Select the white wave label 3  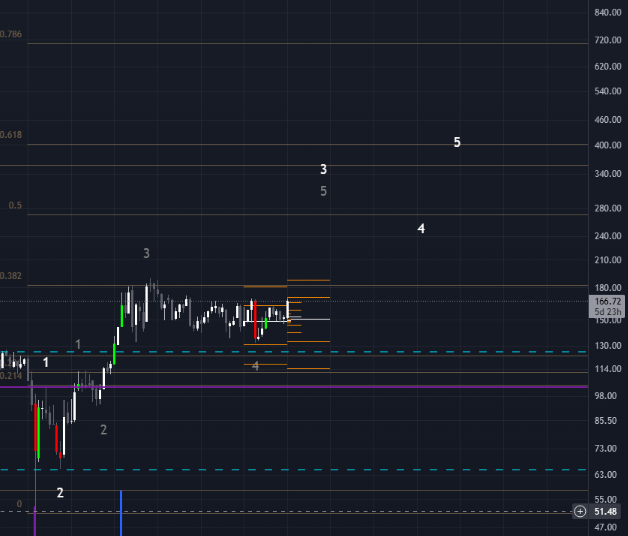point(323,170)
